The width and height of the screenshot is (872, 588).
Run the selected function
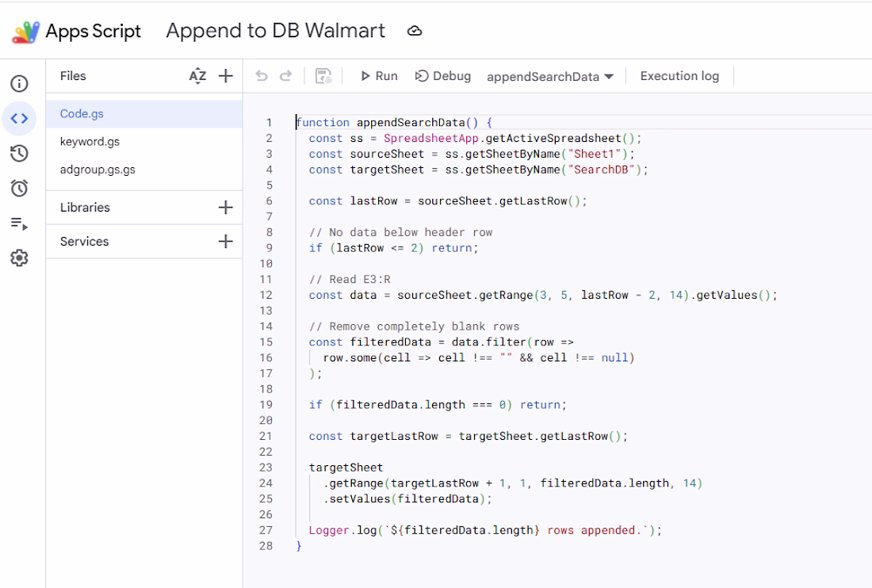click(x=379, y=76)
